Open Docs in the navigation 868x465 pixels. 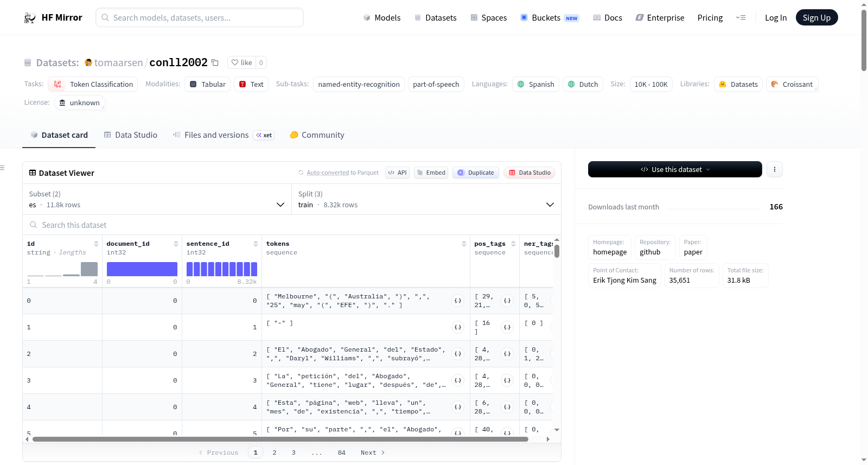pos(608,18)
